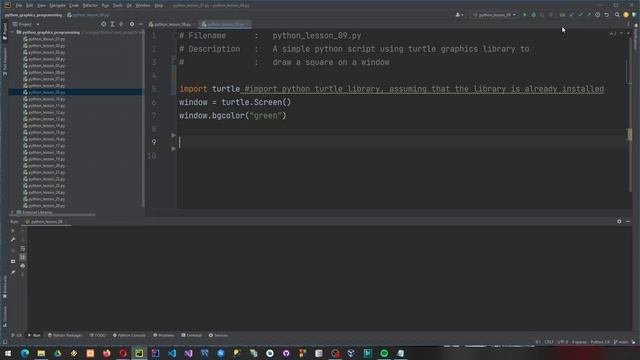The height and width of the screenshot is (360, 640).
Task: Open the File menu
Action: (19, 5)
